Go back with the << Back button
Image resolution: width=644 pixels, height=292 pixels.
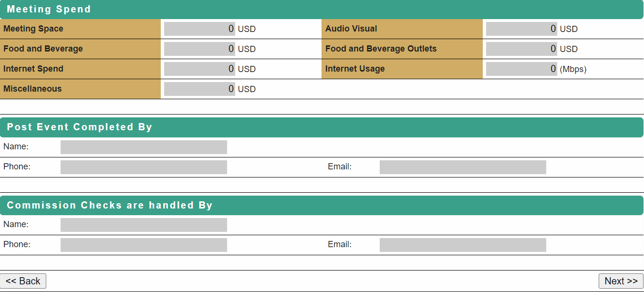pyautogui.click(x=23, y=281)
